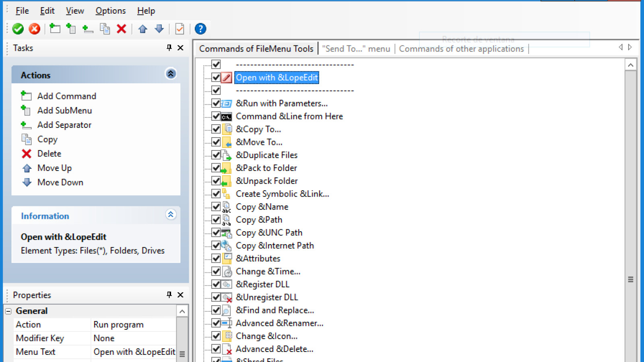
Task: Click the Command Line from Here console icon
Action: (227, 117)
